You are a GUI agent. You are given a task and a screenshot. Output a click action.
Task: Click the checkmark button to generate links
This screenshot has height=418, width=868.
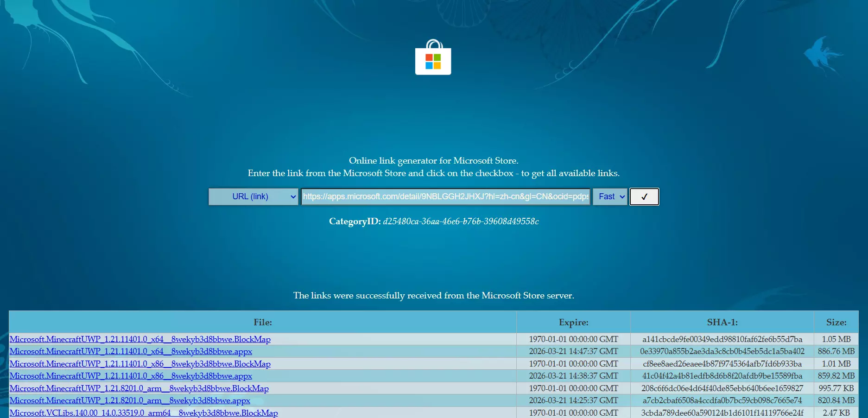[x=644, y=196]
